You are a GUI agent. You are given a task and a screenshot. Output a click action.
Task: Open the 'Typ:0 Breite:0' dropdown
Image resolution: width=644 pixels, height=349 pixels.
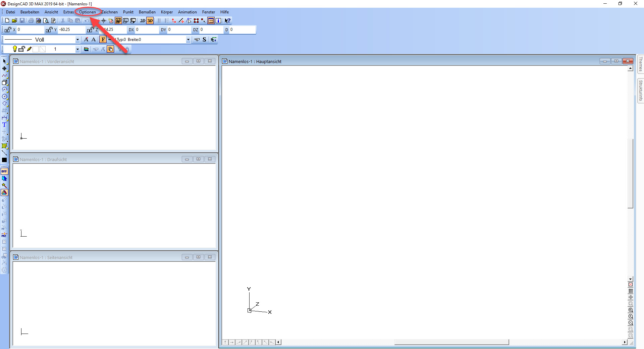(x=188, y=40)
